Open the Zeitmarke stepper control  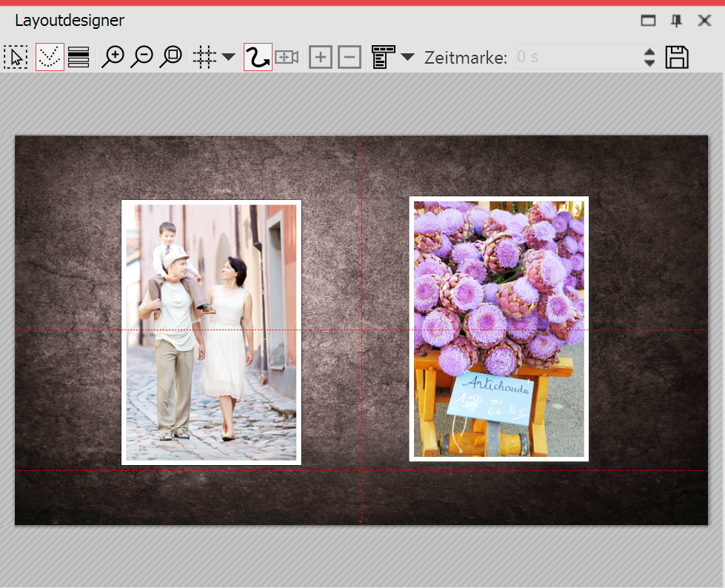(x=649, y=56)
